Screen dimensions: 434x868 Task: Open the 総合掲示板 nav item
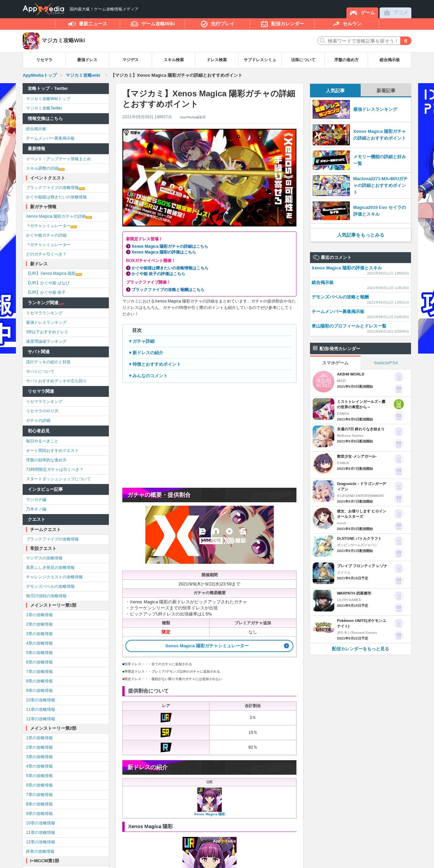pyautogui.click(x=389, y=60)
